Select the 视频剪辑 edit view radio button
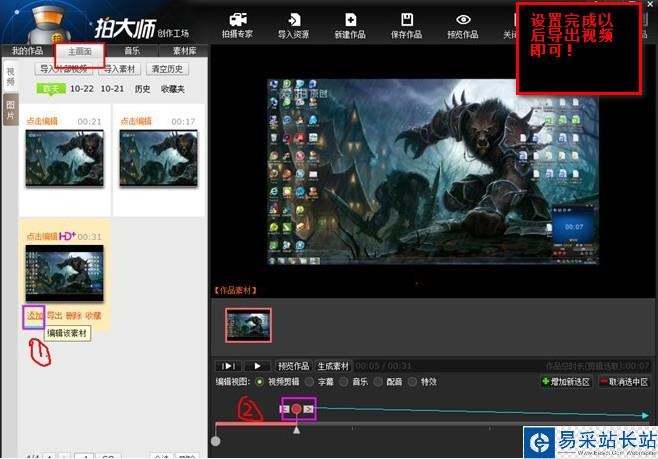This screenshot has height=459, width=658. coord(260,382)
